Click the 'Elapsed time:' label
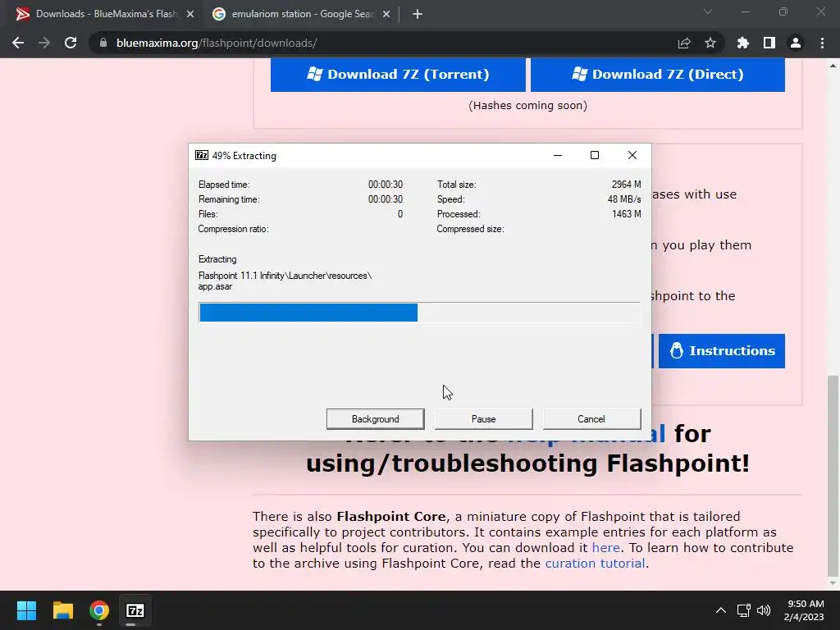This screenshot has width=840, height=630. click(224, 185)
